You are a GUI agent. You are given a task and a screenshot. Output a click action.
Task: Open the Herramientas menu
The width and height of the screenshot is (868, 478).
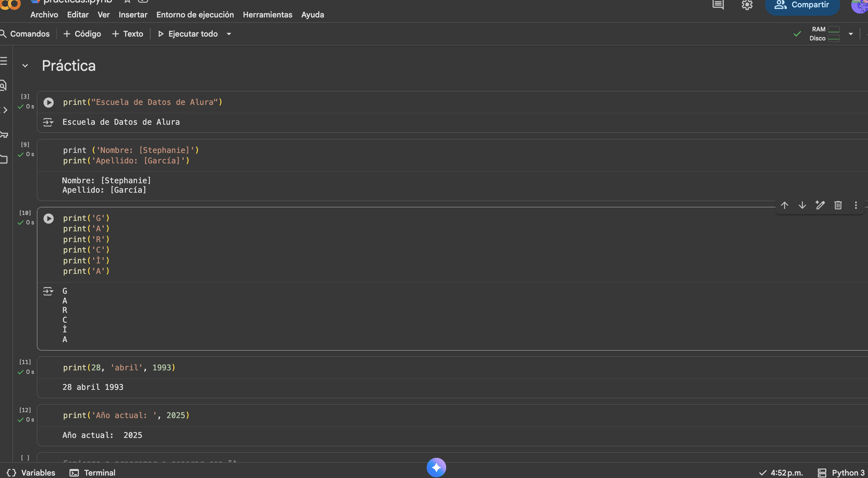point(267,15)
